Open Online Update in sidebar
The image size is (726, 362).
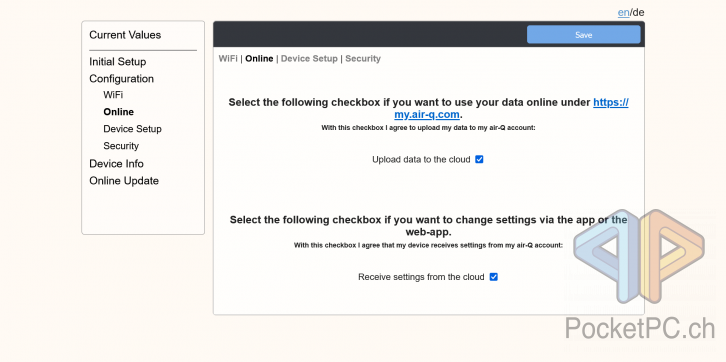coord(124,181)
